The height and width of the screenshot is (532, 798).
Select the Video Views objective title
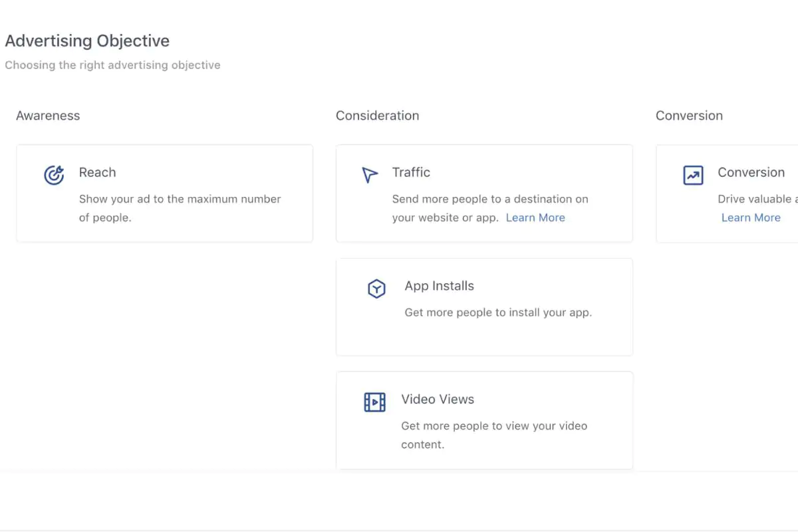click(x=438, y=400)
